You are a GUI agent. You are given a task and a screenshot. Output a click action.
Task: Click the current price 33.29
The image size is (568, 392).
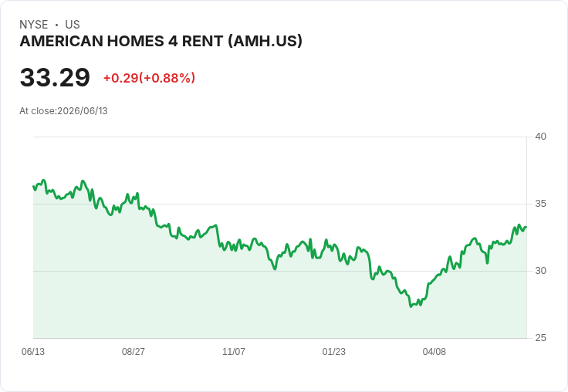(x=55, y=77)
